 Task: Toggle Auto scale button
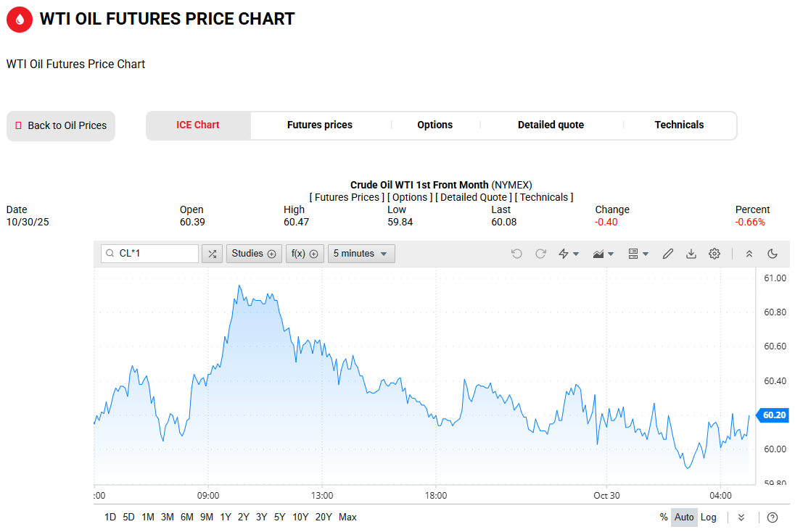click(684, 518)
